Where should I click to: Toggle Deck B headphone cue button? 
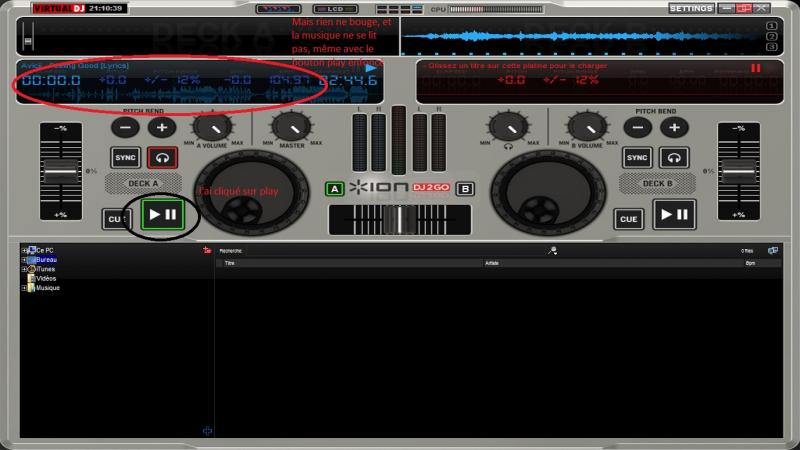pyautogui.click(x=675, y=158)
